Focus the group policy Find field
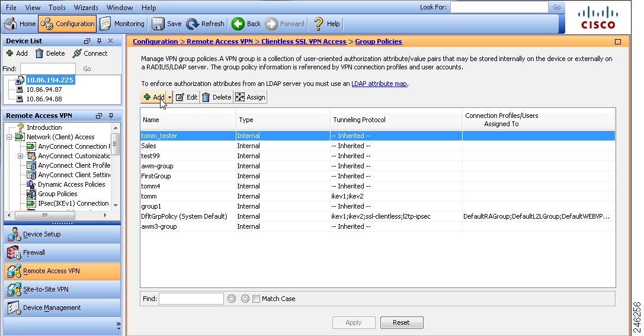The image size is (644, 336). coord(191,299)
